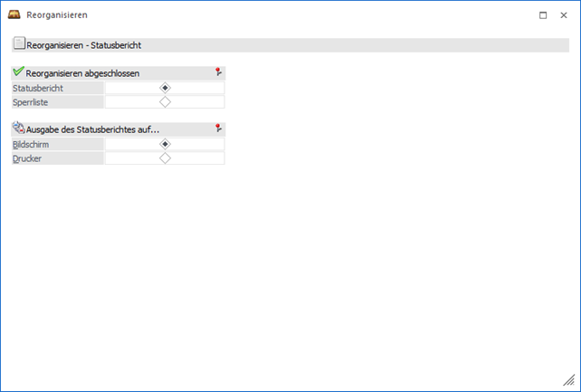Click the document icon beside Reorganisieren - Statusbericht
Viewport: 581px width, 392px height.
pos(19,44)
